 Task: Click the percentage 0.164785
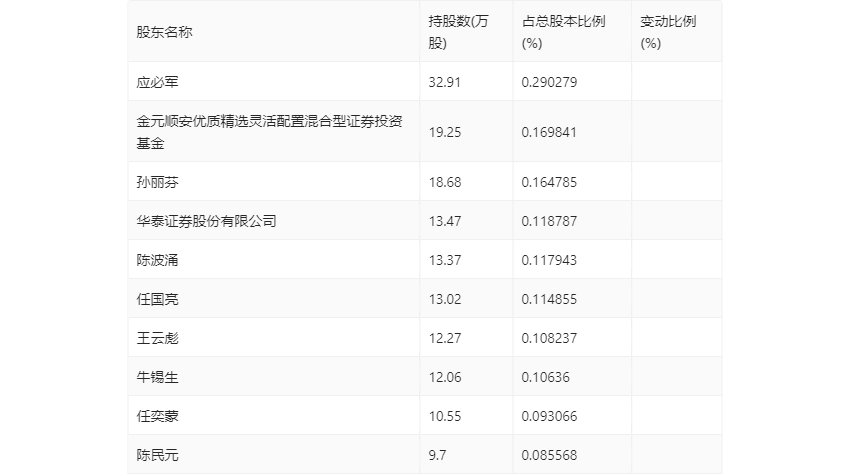click(x=549, y=182)
